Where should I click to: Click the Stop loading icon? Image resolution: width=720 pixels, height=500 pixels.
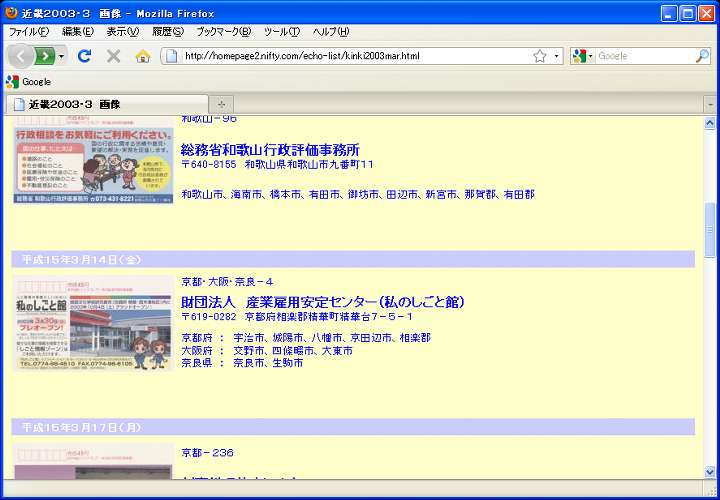[113, 56]
